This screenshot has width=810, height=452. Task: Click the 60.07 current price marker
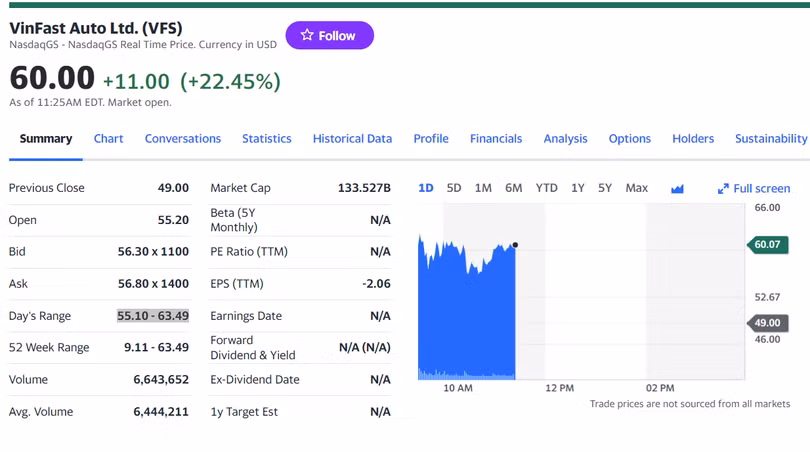tap(767, 244)
